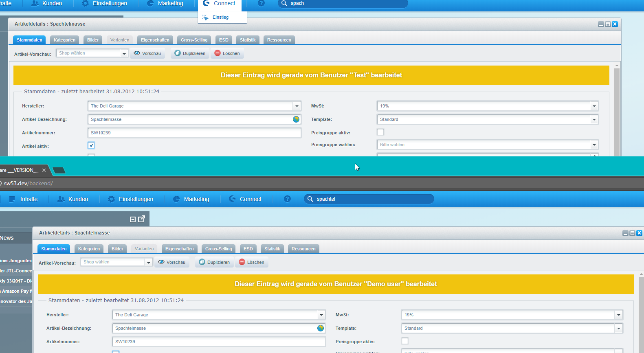Select Varianten tab in lower window
The height and width of the screenshot is (353, 644).
tap(144, 249)
